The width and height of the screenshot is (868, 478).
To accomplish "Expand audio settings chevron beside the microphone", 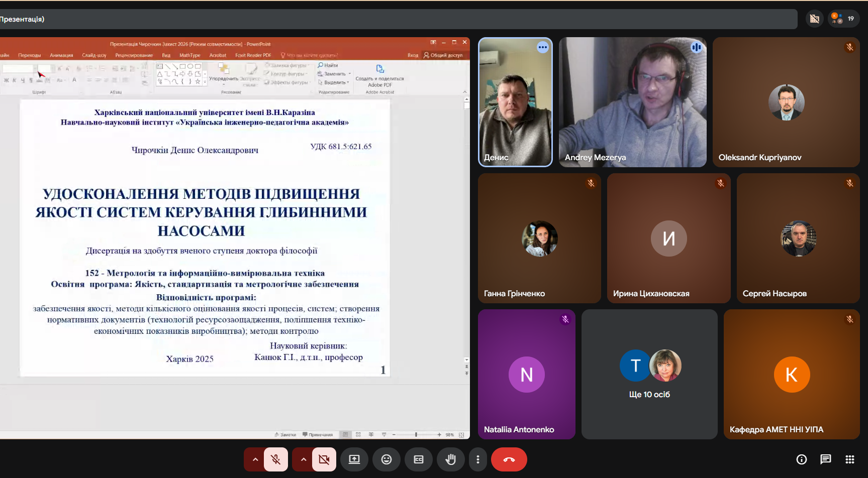I will pos(255,459).
